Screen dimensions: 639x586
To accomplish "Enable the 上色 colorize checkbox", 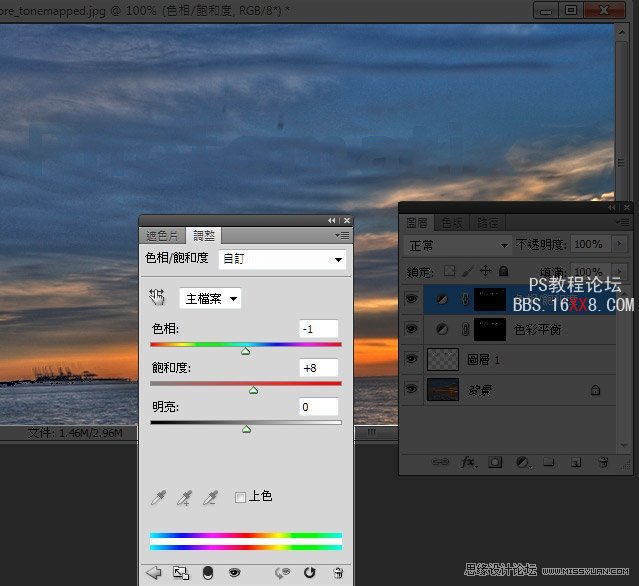I will click(x=240, y=497).
